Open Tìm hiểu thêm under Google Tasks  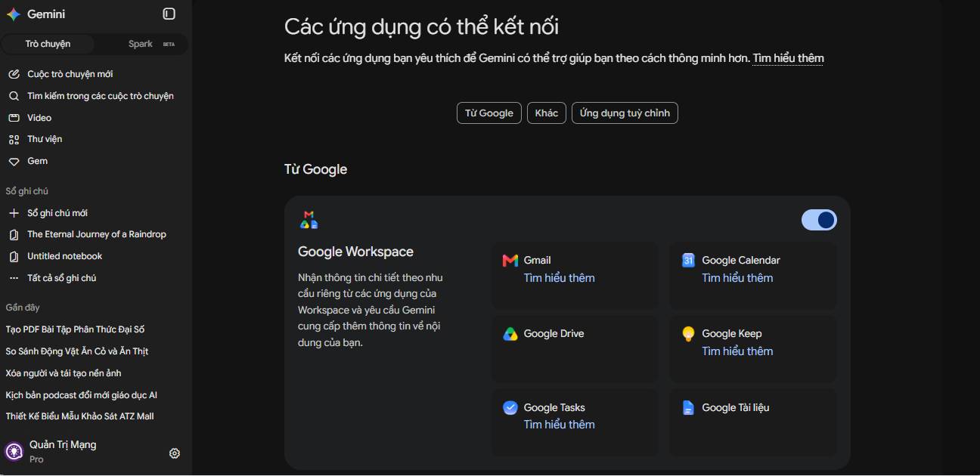click(x=559, y=425)
